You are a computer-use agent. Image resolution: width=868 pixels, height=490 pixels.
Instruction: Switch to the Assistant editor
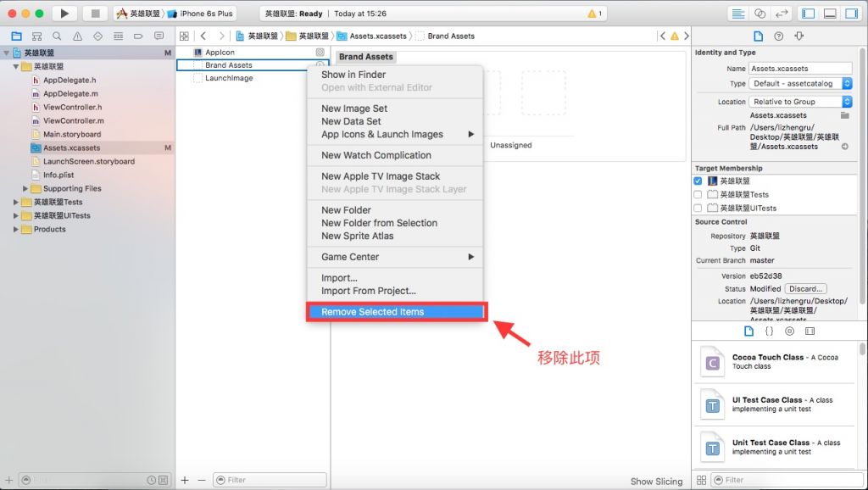click(x=759, y=14)
